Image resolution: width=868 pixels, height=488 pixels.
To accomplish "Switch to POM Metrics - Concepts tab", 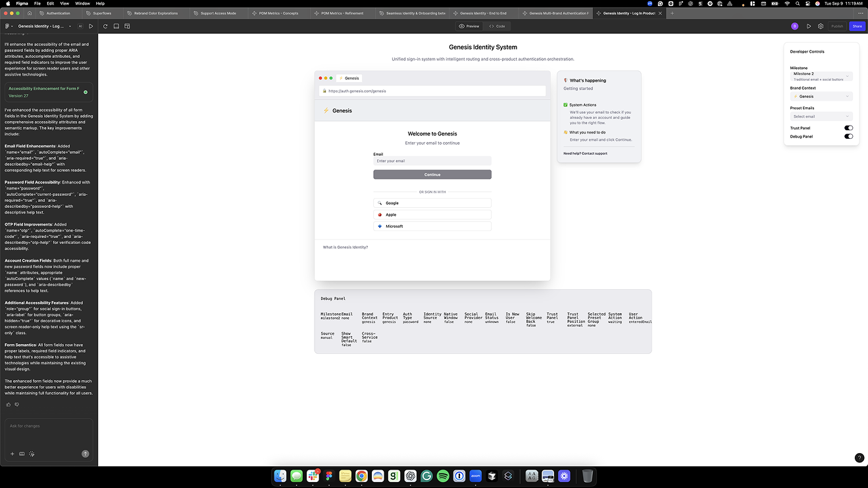I will click(x=278, y=13).
